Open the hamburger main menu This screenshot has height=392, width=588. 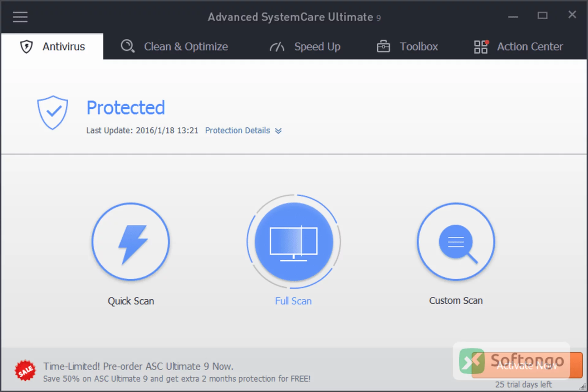(x=20, y=17)
